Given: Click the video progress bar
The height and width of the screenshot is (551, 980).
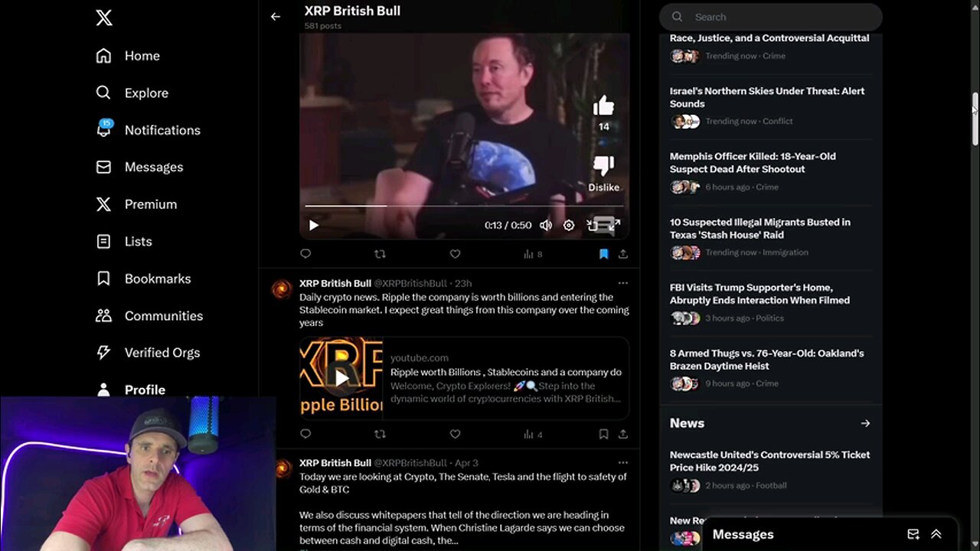Looking at the screenshot, I should click(464, 206).
